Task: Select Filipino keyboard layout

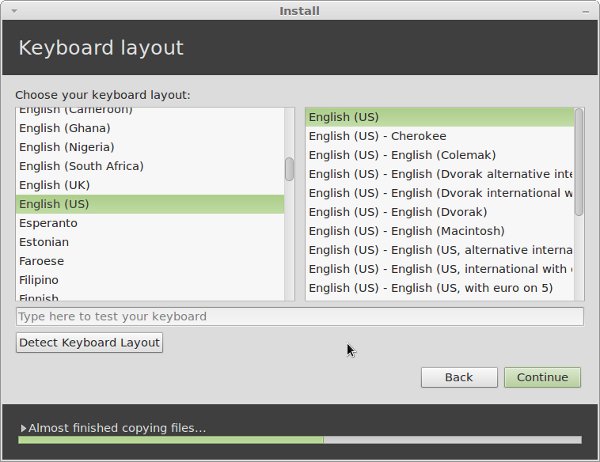Action: [x=39, y=280]
